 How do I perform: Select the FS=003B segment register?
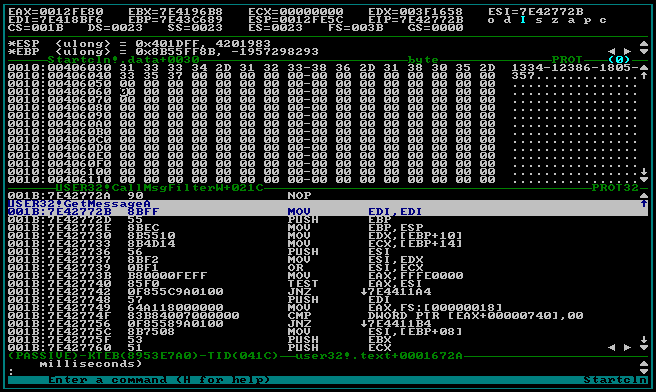tap(356, 28)
